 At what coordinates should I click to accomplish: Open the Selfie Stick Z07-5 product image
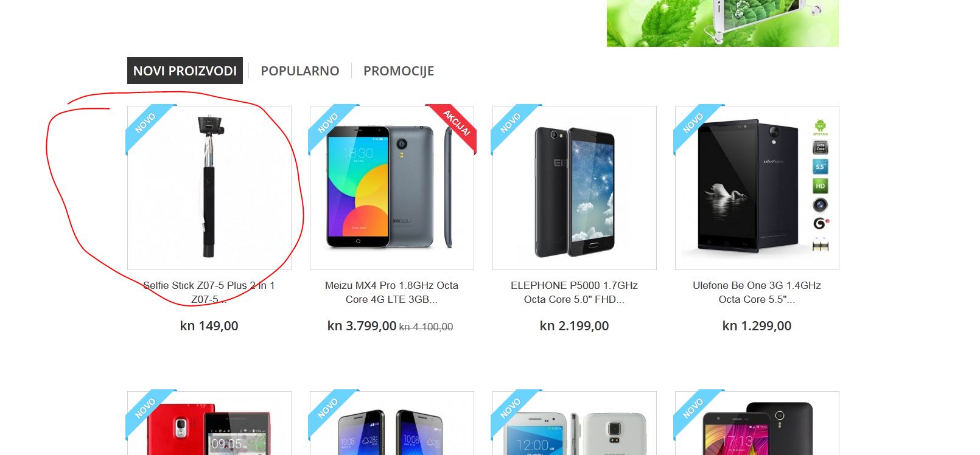pyautogui.click(x=209, y=188)
